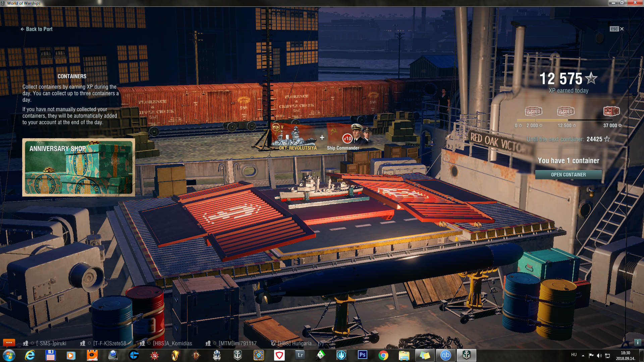This screenshot has height=362, width=644.
Task: Open the [HBS] Hungaria clan chat
Action: pyautogui.click(x=297, y=343)
